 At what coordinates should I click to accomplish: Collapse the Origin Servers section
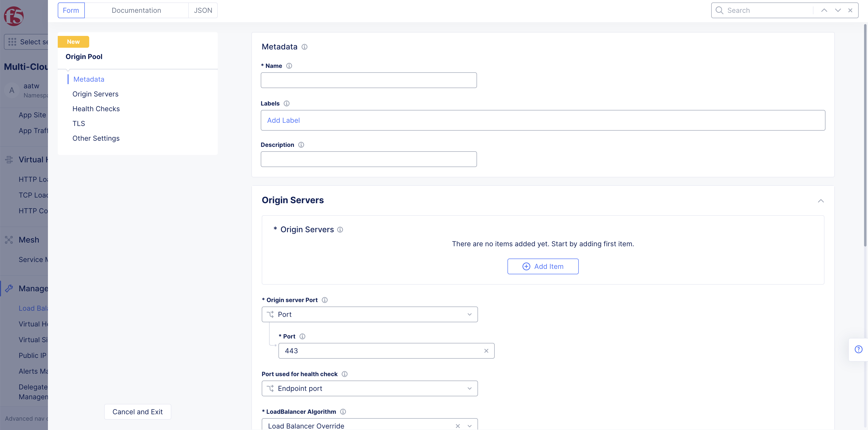tap(821, 201)
